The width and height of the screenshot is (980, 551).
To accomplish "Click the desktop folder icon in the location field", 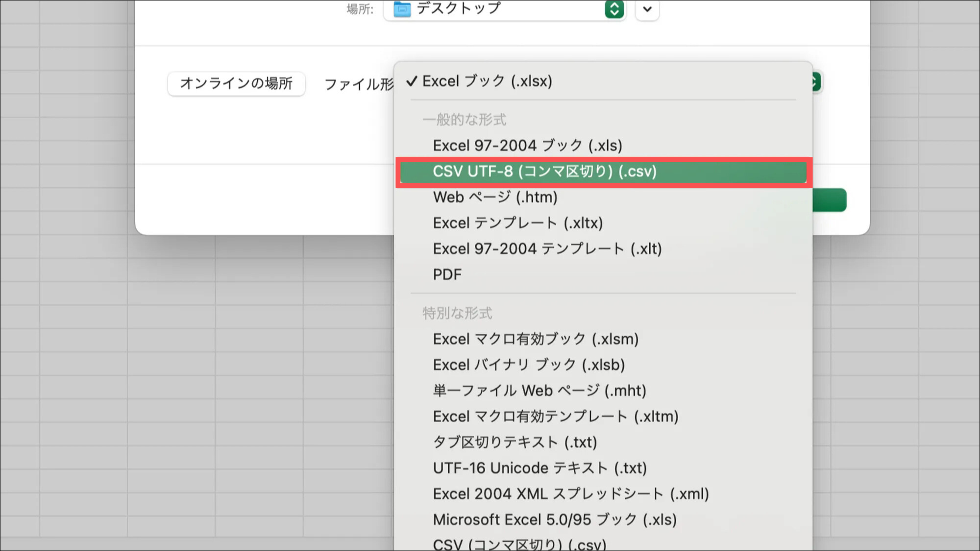I will click(402, 9).
